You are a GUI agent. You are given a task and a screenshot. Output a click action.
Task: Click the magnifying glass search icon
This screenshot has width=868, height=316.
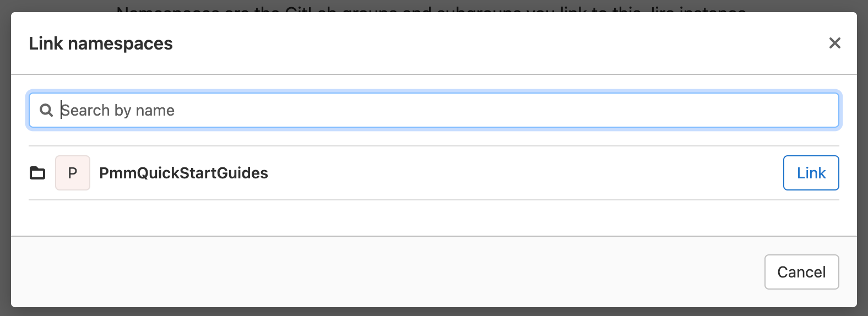pos(46,110)
